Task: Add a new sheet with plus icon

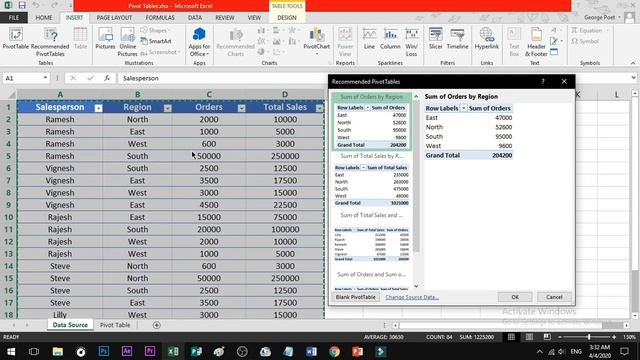Action: point(157,325)
